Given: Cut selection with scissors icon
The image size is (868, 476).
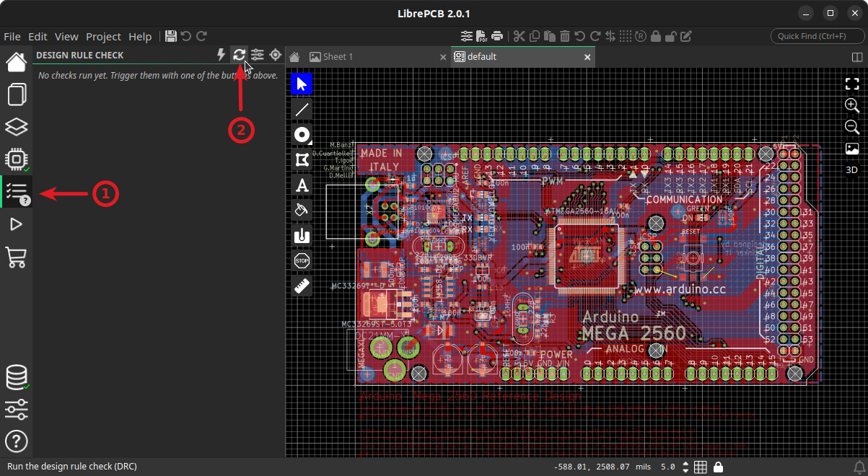Looking at the screenshot, I should click(519, 36).
